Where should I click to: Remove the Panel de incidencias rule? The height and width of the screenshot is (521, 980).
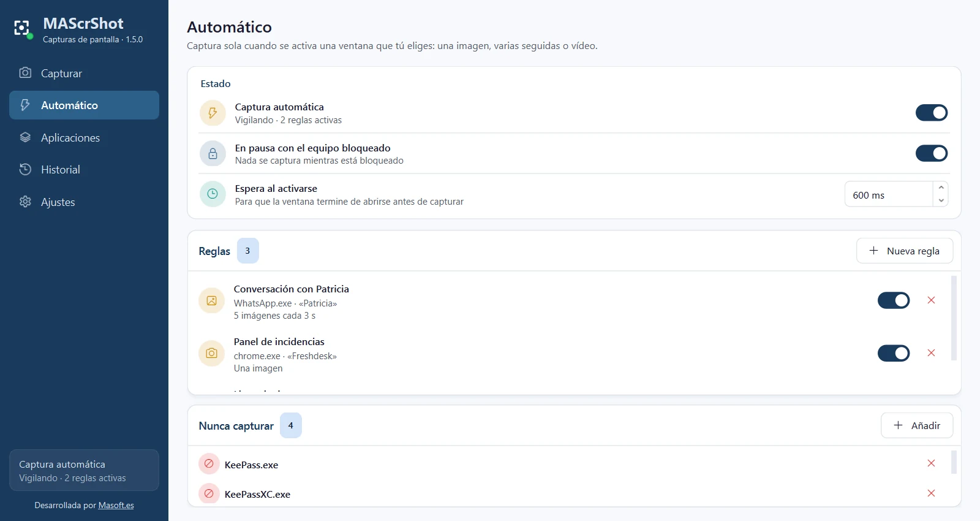[931, 352]
